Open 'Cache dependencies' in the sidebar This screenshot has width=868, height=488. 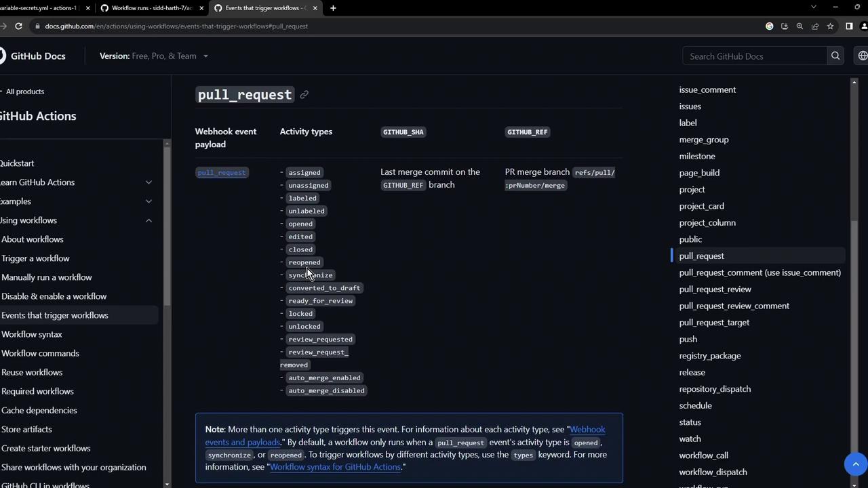pyautogui.click(x=39, y=410)
